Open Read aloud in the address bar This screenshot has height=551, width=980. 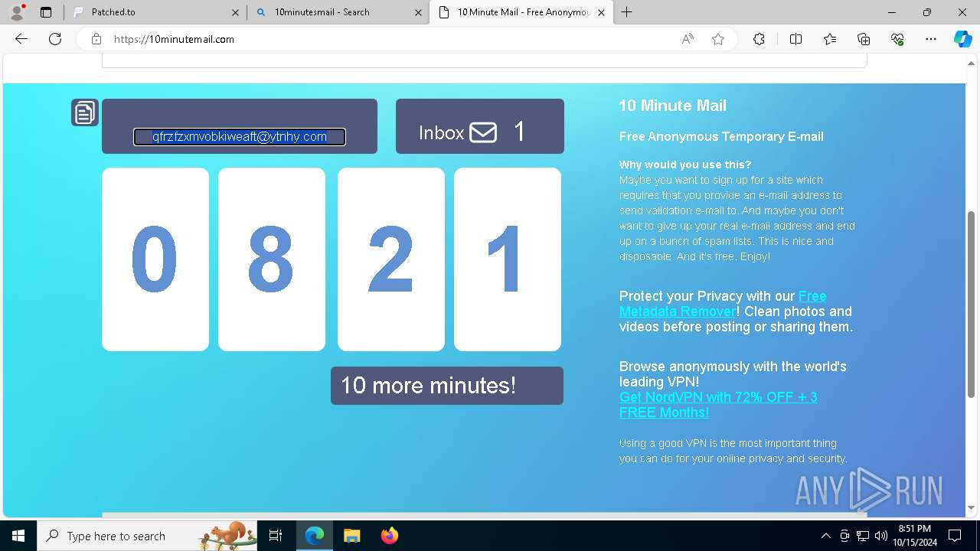coord(688,39)
